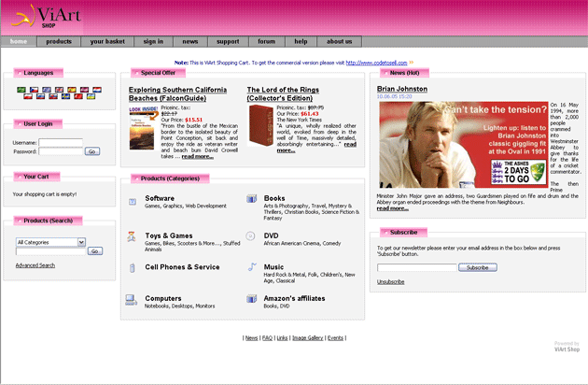
Task: Select the green Arabic language flag
Action: point(21,90)
